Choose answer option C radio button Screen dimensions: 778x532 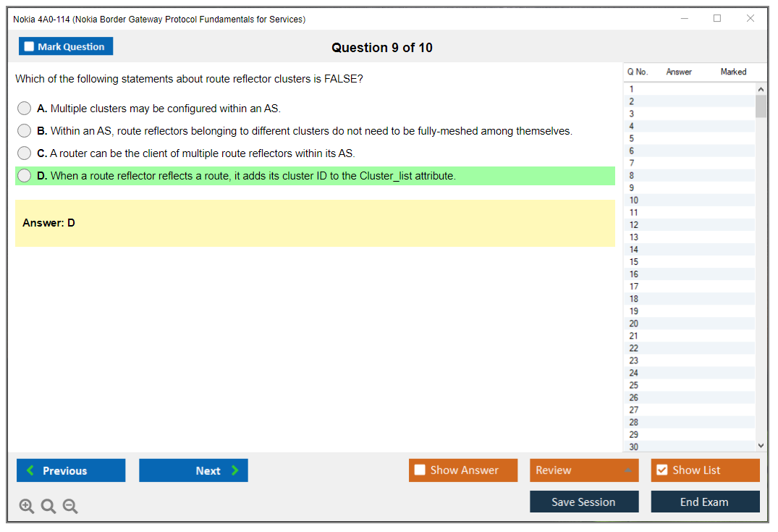pyautogui.click(x=25, y=153)
